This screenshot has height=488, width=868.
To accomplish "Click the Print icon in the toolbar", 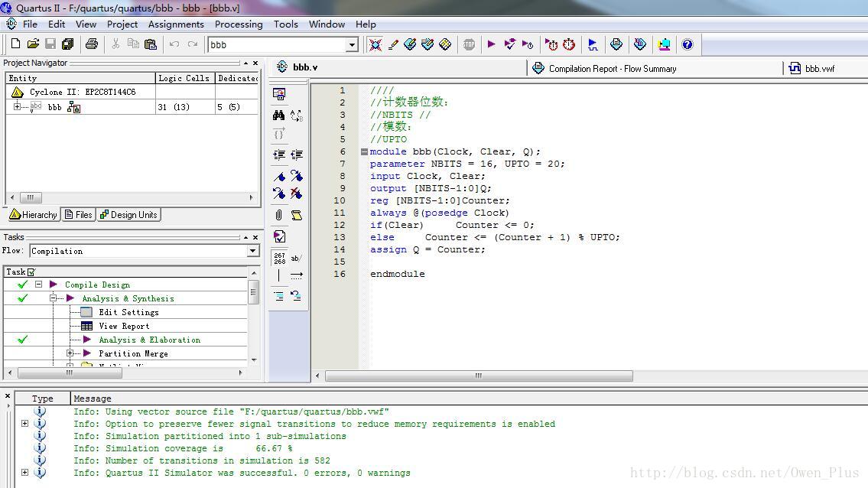I will [92, 44].
